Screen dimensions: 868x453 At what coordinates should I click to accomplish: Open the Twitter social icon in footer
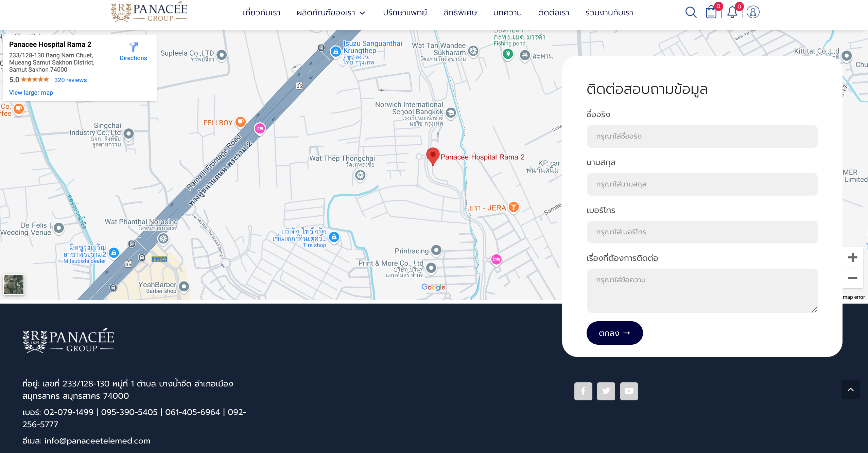click(x=606, y=391)
